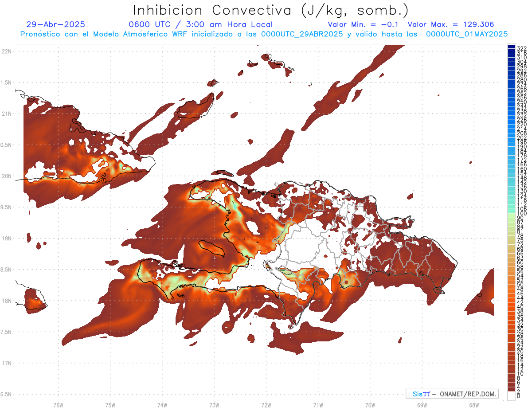Screen dimensions: 532x411
Task: Click the "22N" latitude label
Action: pos(7,51)
